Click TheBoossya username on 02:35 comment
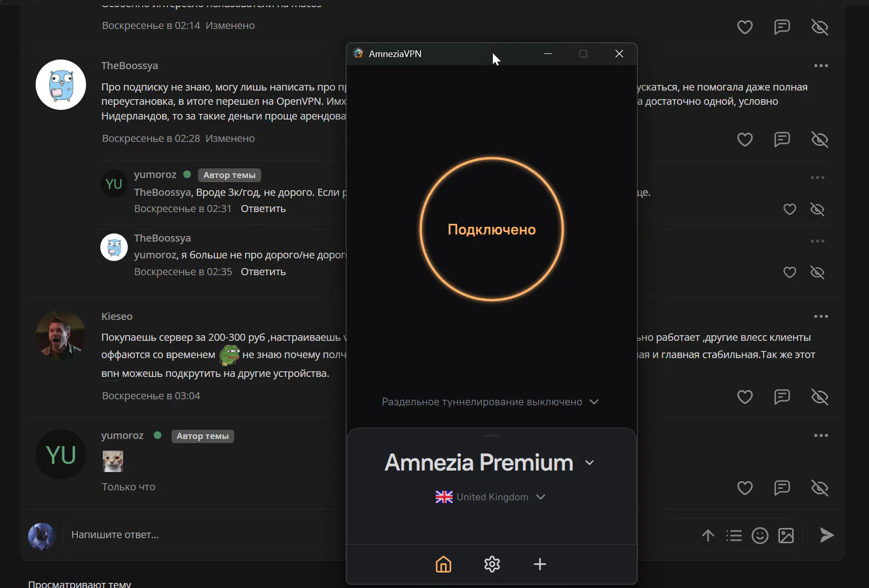This screenshot has width=869, height=588. 162,238
